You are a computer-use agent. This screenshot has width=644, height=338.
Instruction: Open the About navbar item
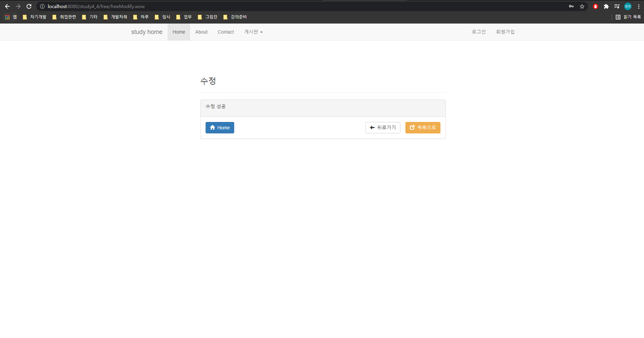tap(201, 32)
